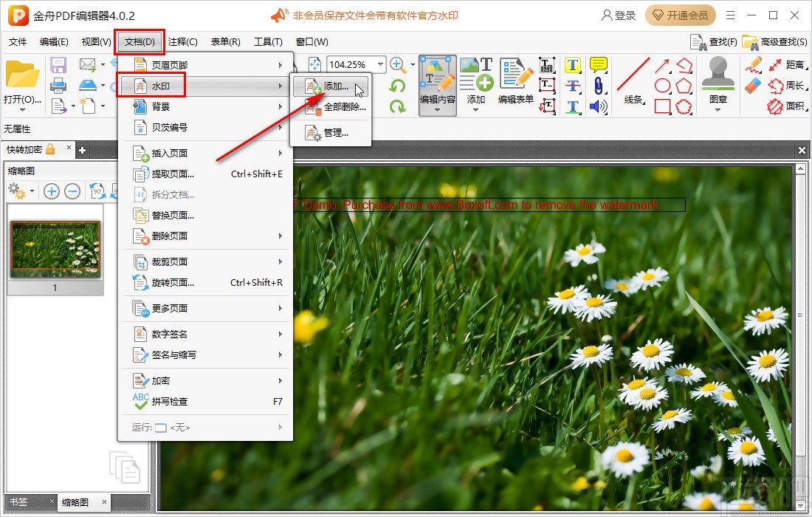The height and width of the screenshot is (517, 812).
Task: Select the Oval shape tool
Action: tap(662, 86)
